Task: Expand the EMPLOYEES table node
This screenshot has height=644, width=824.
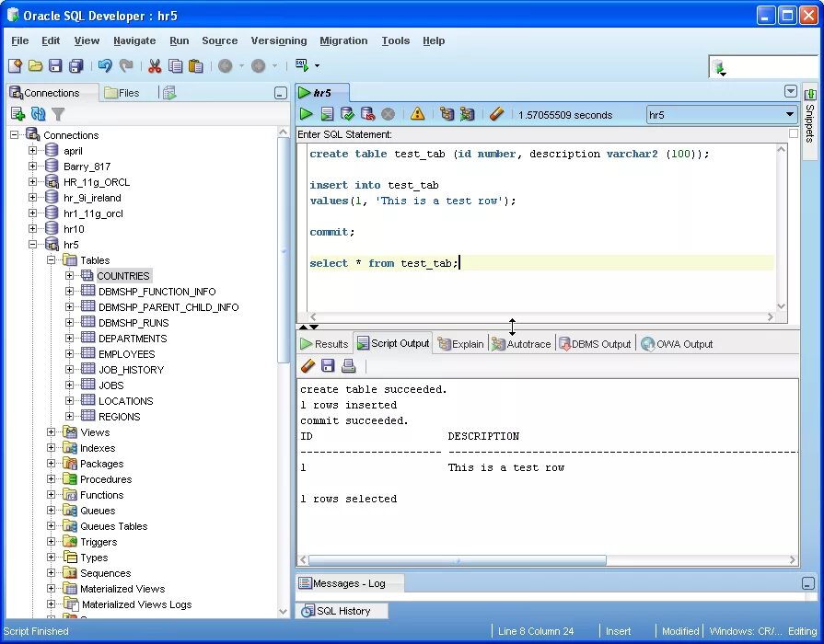Action: coord(70,354)
